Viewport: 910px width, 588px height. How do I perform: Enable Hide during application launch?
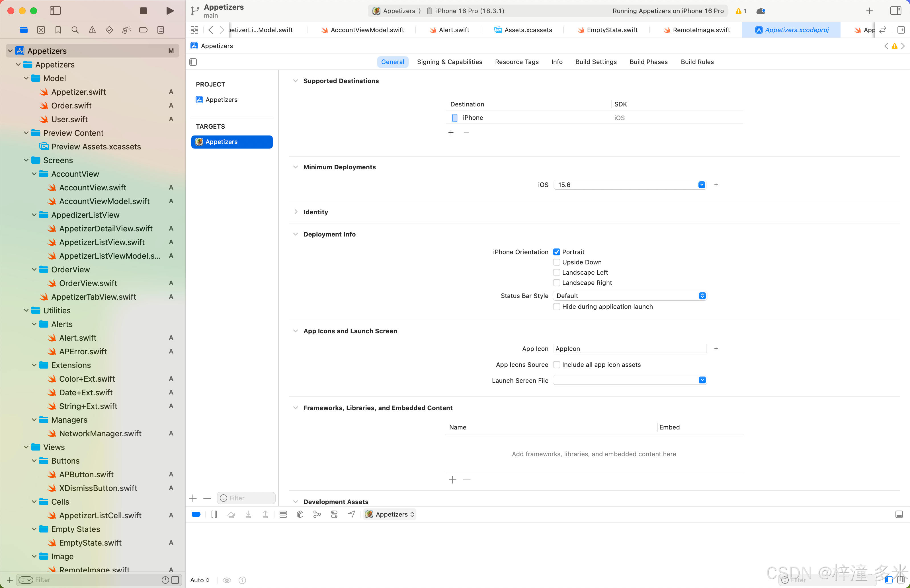tap(556, 307)
